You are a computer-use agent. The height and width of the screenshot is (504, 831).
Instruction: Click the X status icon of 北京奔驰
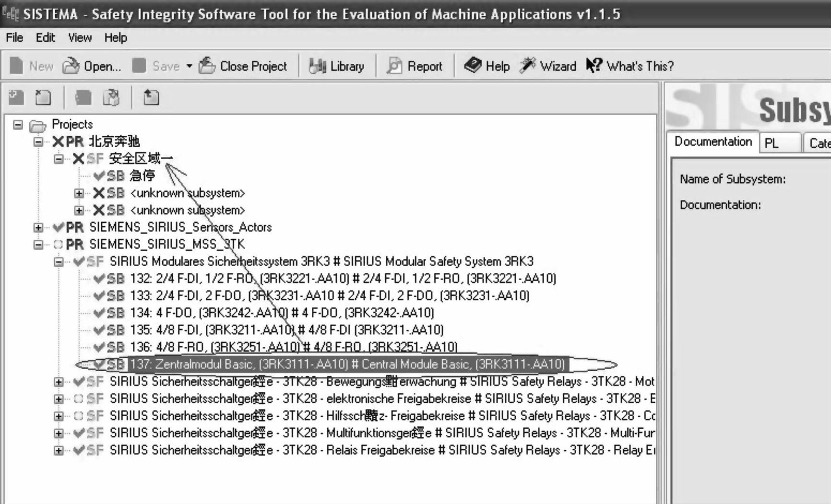click(58, 142)
